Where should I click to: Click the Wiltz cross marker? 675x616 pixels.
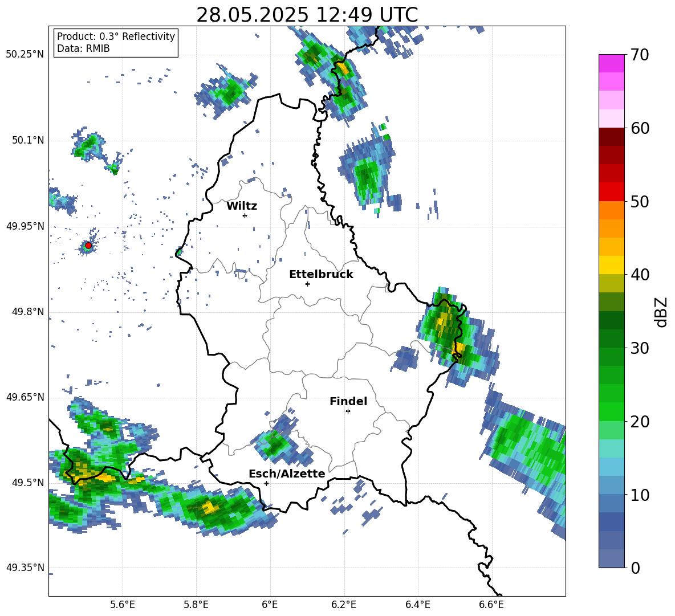245,215
